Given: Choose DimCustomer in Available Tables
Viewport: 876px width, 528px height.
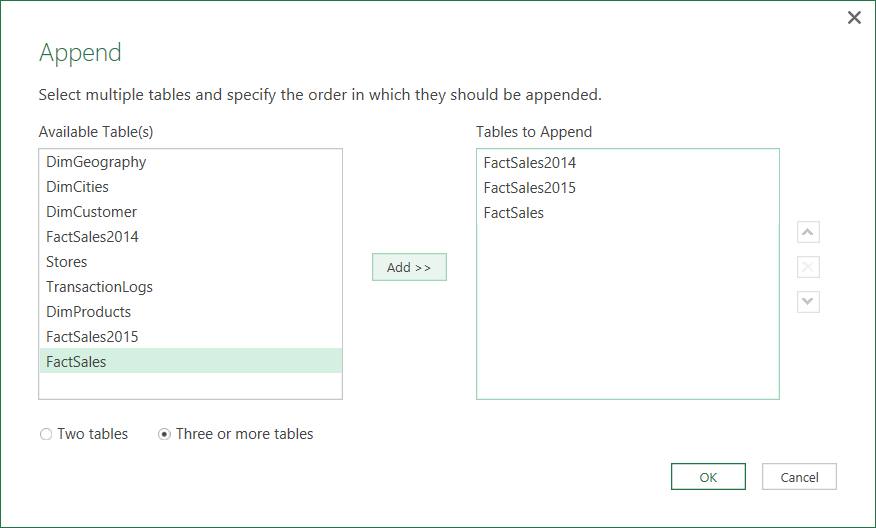Looking at the screenshot, I should click(92, 212).
